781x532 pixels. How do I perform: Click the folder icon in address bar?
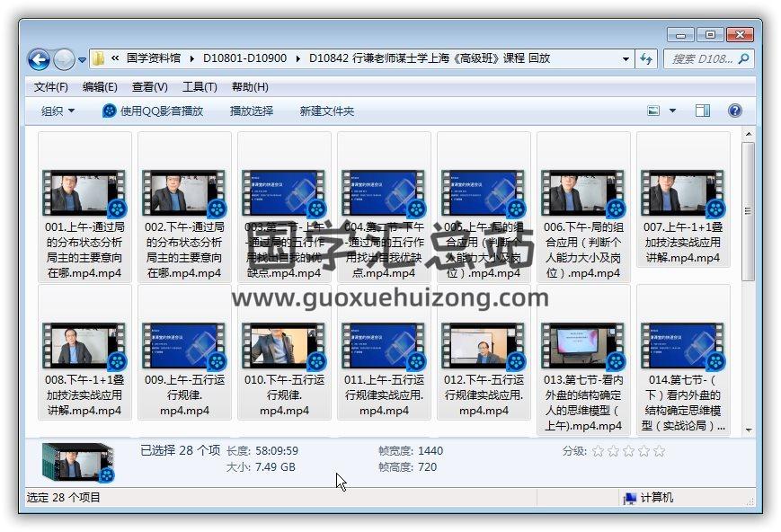[x=99, y=59]
